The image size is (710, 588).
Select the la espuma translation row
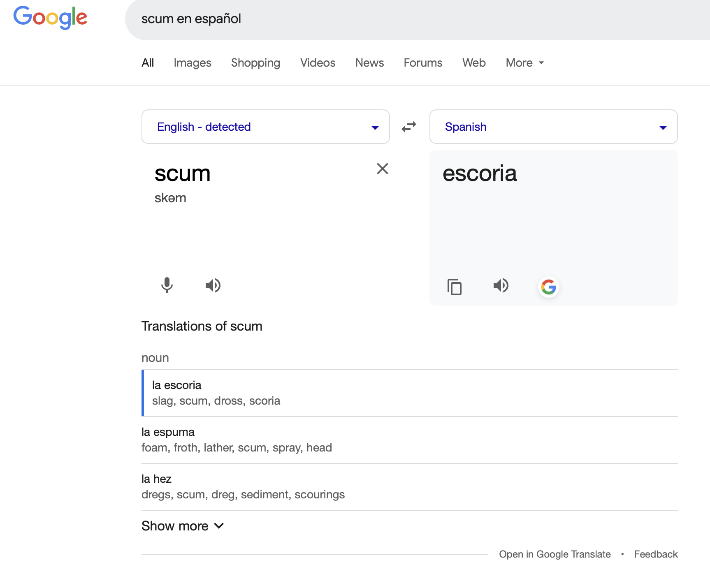coord(409,440)
